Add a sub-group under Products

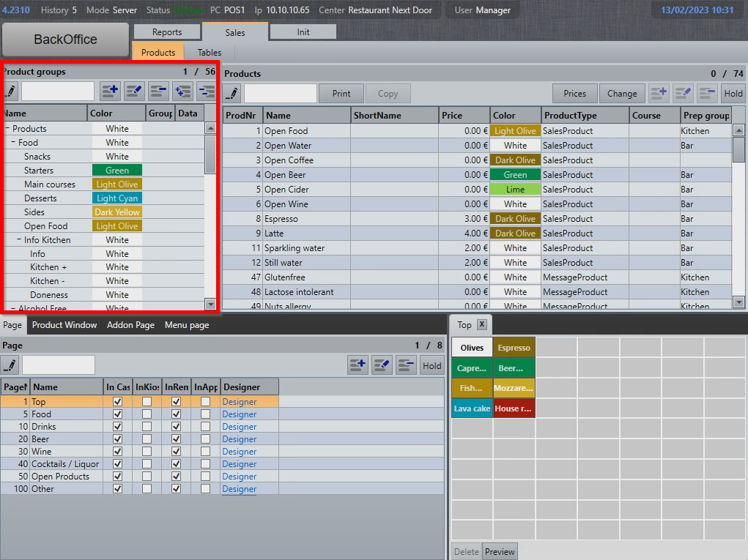pos(182,91)
